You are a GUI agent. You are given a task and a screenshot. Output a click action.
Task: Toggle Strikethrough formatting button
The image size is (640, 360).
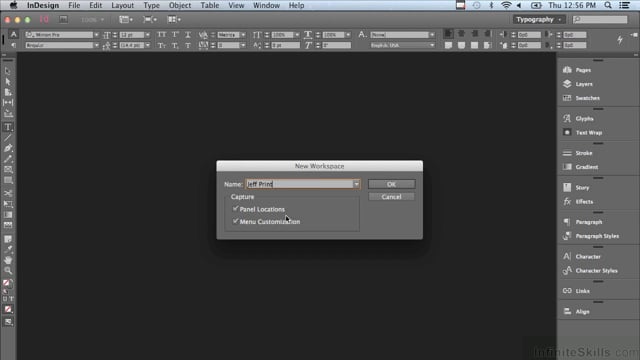(x=188, y=45)
